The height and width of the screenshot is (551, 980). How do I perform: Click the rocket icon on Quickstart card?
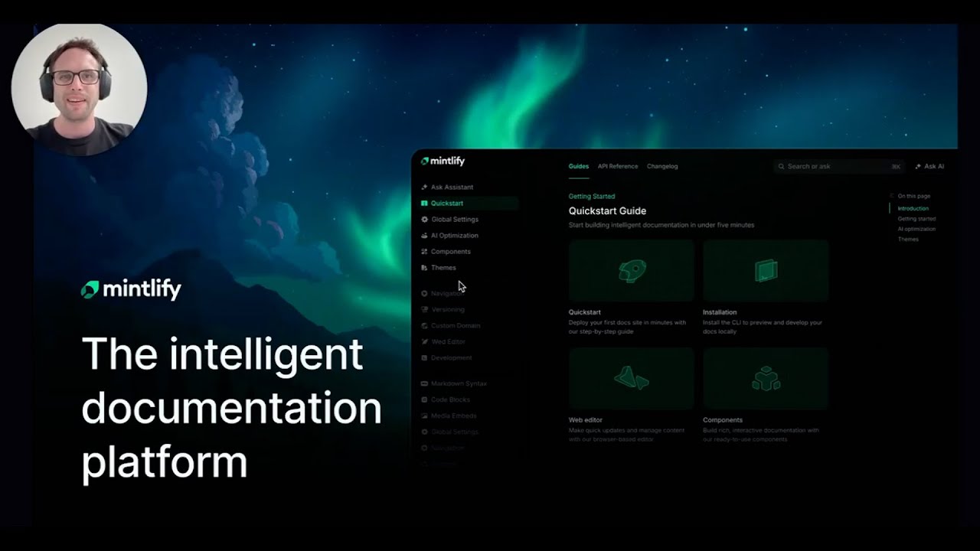tap(632, 271)
